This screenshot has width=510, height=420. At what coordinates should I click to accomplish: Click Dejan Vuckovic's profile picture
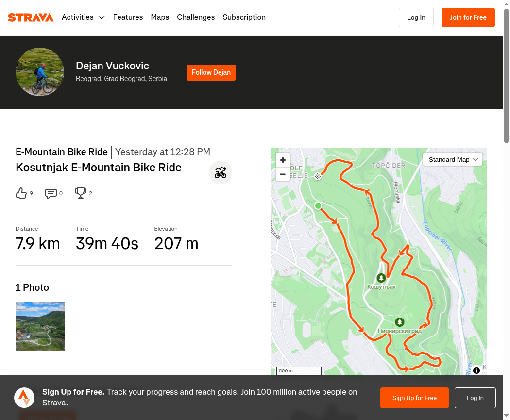click(x=40, y=72)
